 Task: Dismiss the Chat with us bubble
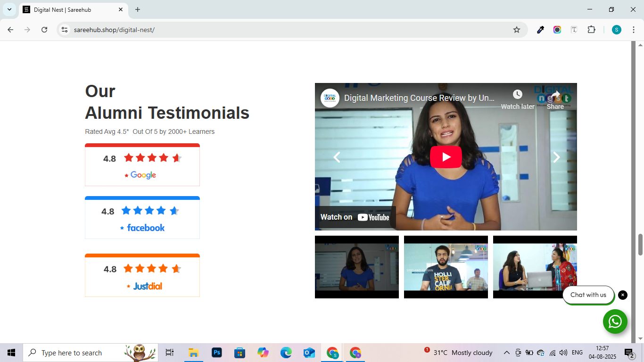coord(623,295)
